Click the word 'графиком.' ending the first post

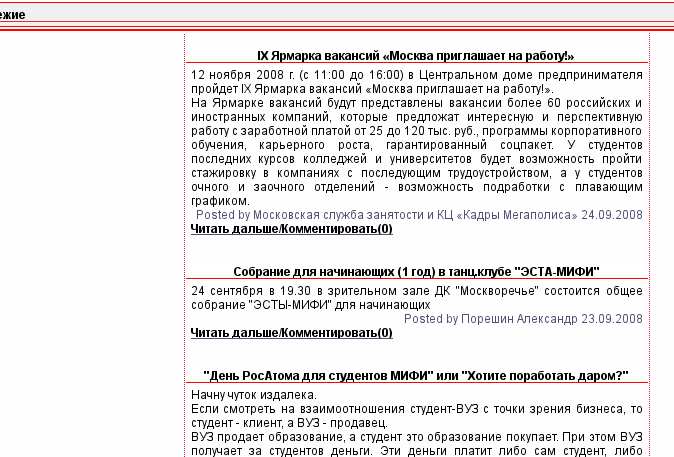tap(220, 201)
